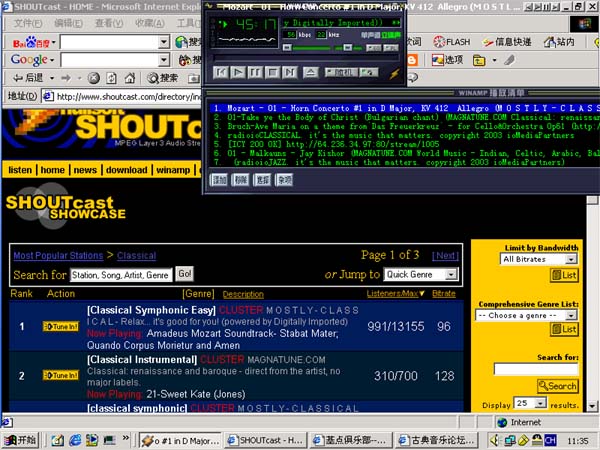This screenshot has width=600, height=450.
Task: Open the 查看(V) menu
Action: (109, 24)
